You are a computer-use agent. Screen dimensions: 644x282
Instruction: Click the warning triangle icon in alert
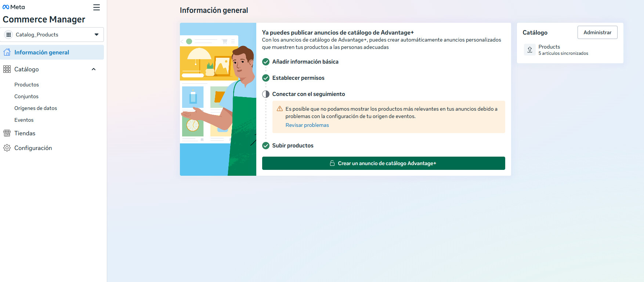(x=280, y=109)
